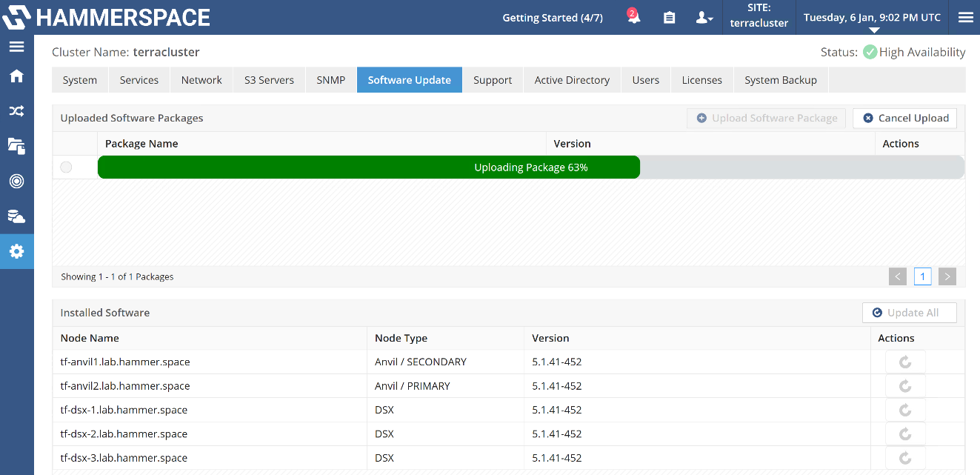
Task: Click update icon for tf-dsx-2.lab.hammer.space
Action: (904, 434)
